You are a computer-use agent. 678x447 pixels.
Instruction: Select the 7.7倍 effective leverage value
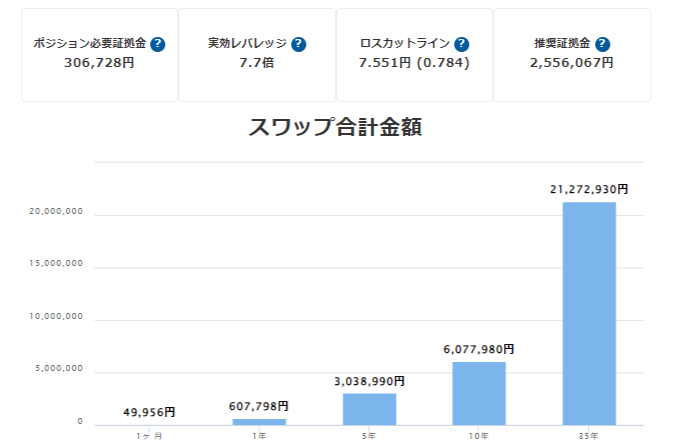click(x=257, y=63)
